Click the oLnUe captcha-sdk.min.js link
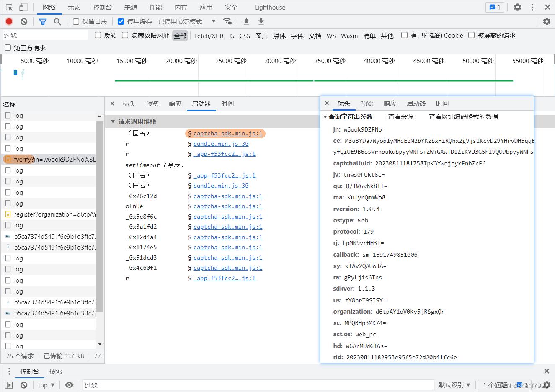This screenshot has width=555, height=392. click(228, 206)
